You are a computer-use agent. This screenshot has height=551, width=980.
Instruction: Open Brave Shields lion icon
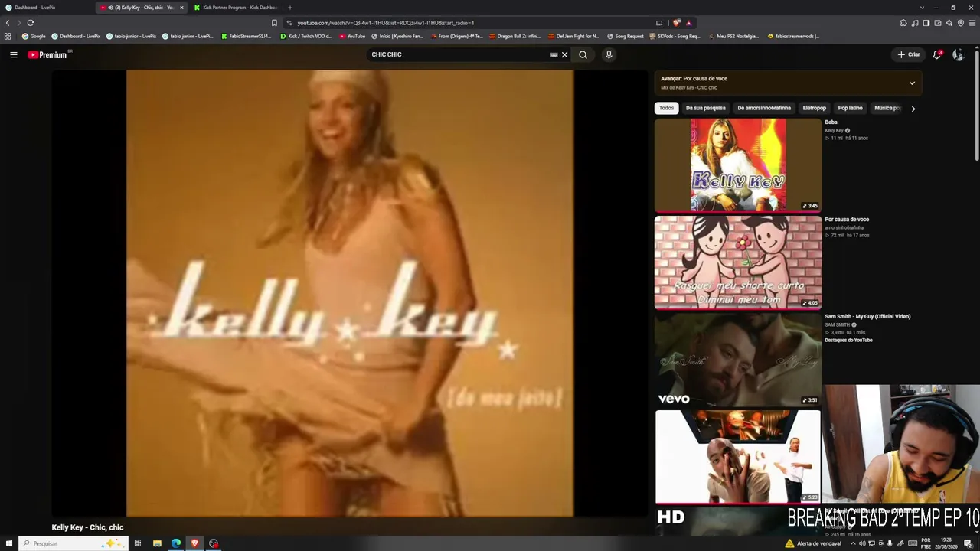coord(678,23)
